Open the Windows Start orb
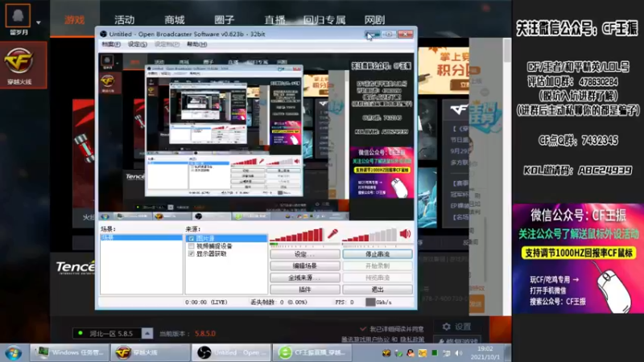644x362 pixels. 13,353
